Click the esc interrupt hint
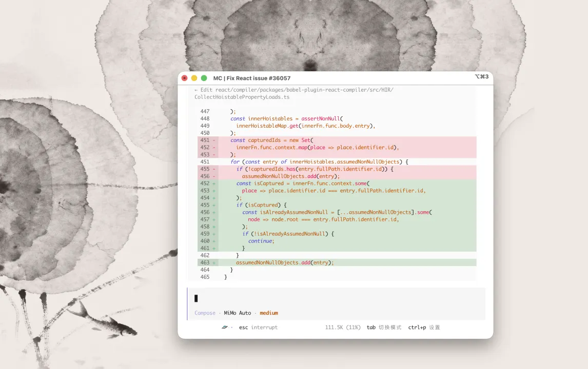588x369 pixels. (259, 327)
